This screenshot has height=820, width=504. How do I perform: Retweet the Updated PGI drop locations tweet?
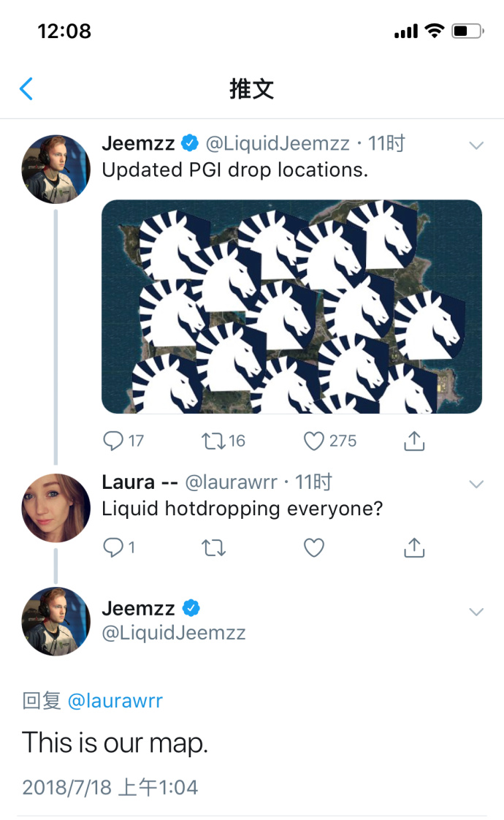point(213,441)
